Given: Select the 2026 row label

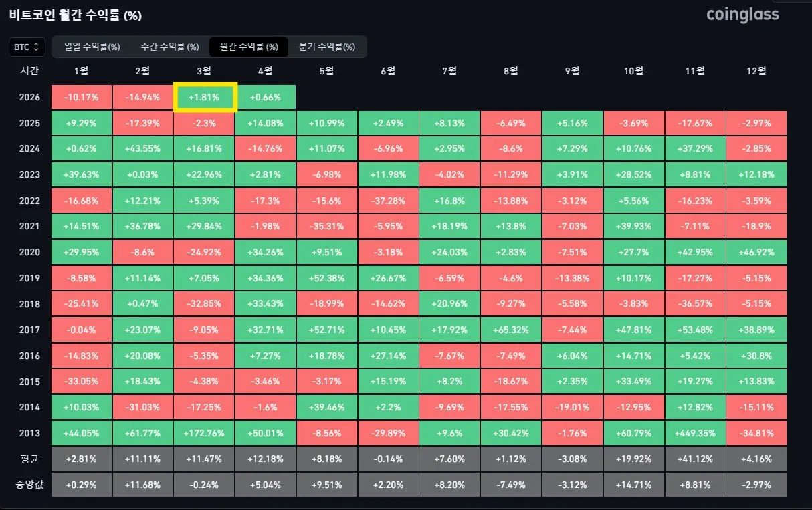Looking at the screenshot, I should coord(29,98).
